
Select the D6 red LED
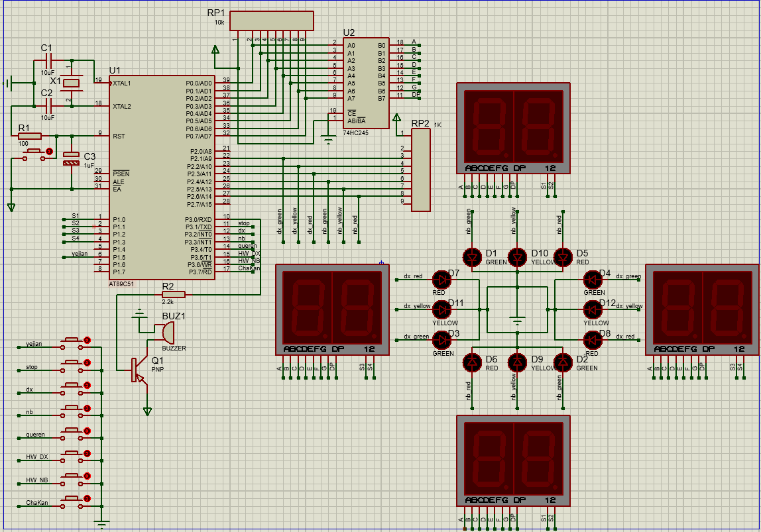[x=472, y=362]
